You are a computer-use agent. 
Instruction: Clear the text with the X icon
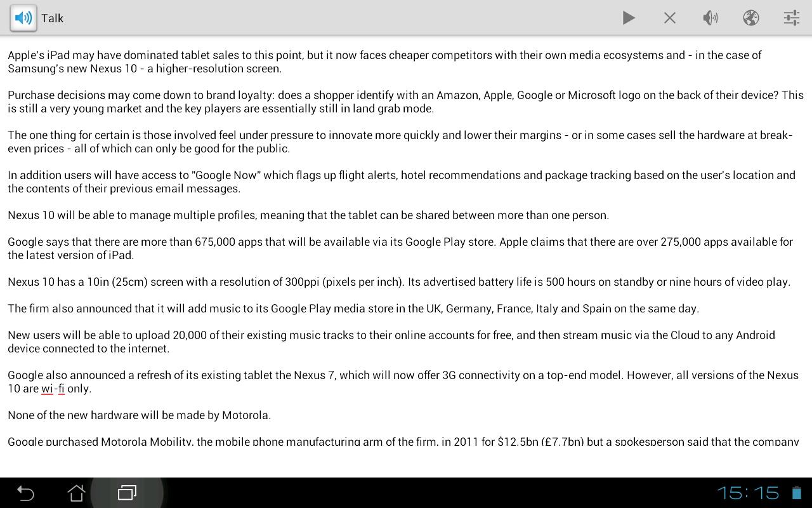point(669,18)
